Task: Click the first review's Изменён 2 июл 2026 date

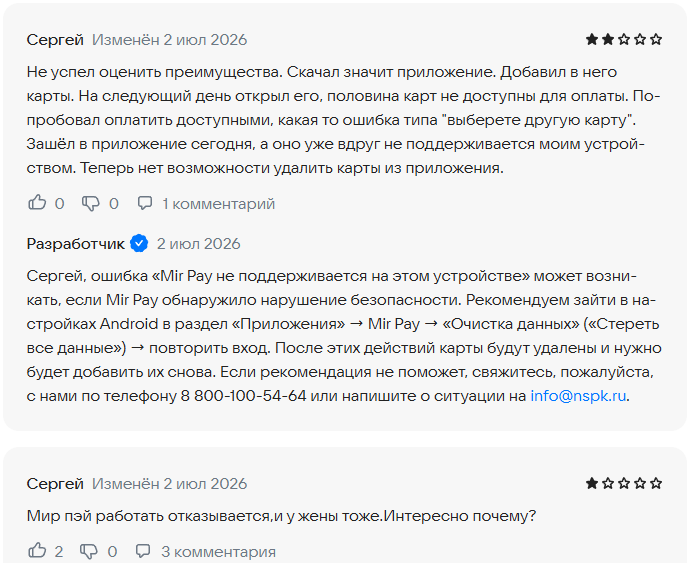Action: pyautogui.click(x=169, y=40)
